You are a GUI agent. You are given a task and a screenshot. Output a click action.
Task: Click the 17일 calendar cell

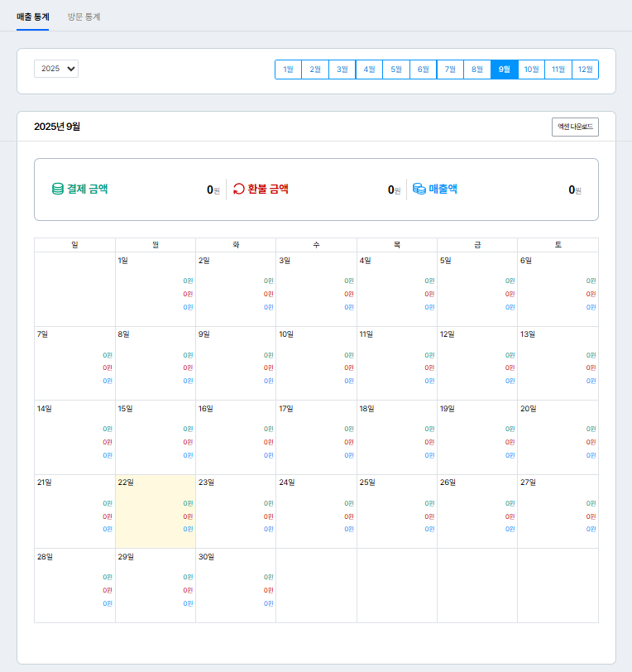pos(316,436)
